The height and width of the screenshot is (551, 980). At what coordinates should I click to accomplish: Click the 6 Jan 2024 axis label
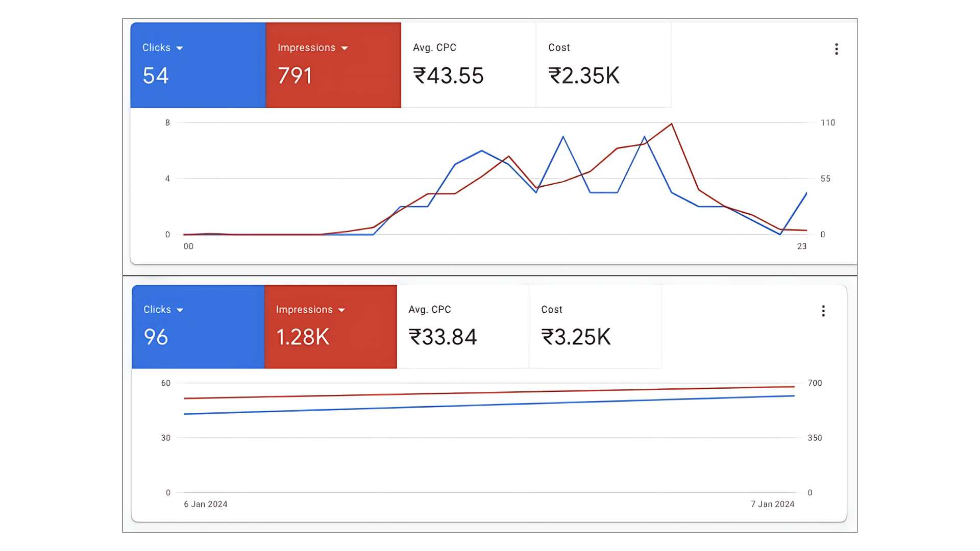[x=206, y=504]
